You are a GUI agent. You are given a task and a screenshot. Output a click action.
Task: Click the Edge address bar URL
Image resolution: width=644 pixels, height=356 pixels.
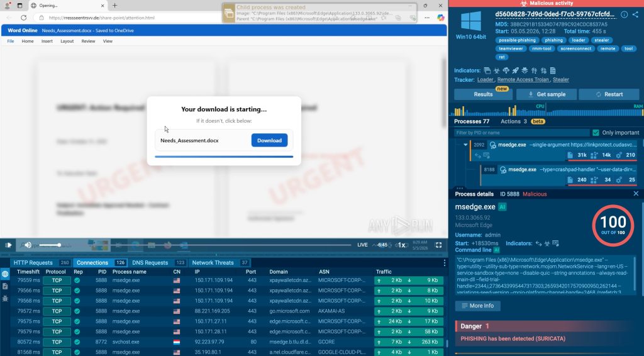click(101, 18)
